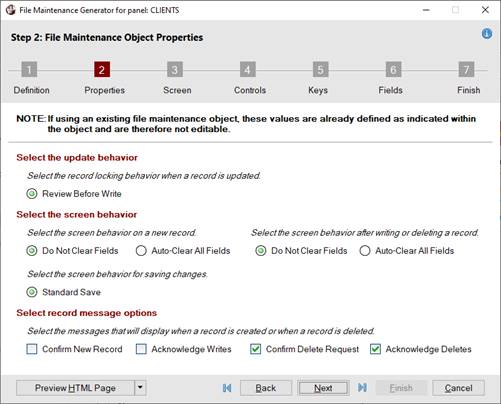Go to step 5 Keys icon
Image resolution: width=501 pixels, height=404 pixels.
(320, 69)
